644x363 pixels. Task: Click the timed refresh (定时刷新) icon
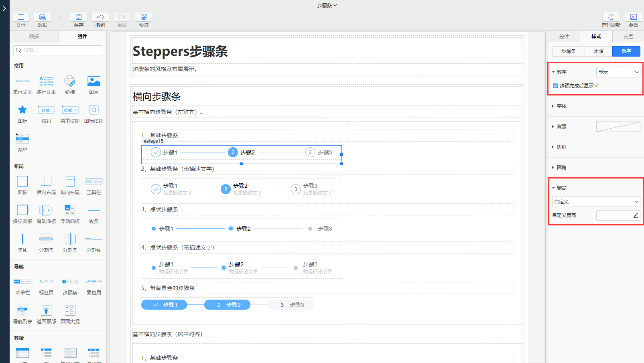pyautogui.click(x=611, y=17)
